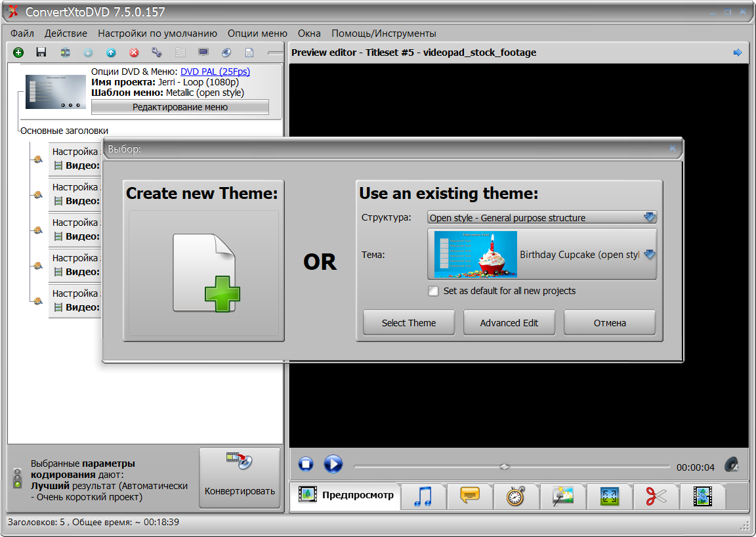Viewport: 756px width, 537px height.
Task: Open the log document icon
Action: click(x=249, y=53)
